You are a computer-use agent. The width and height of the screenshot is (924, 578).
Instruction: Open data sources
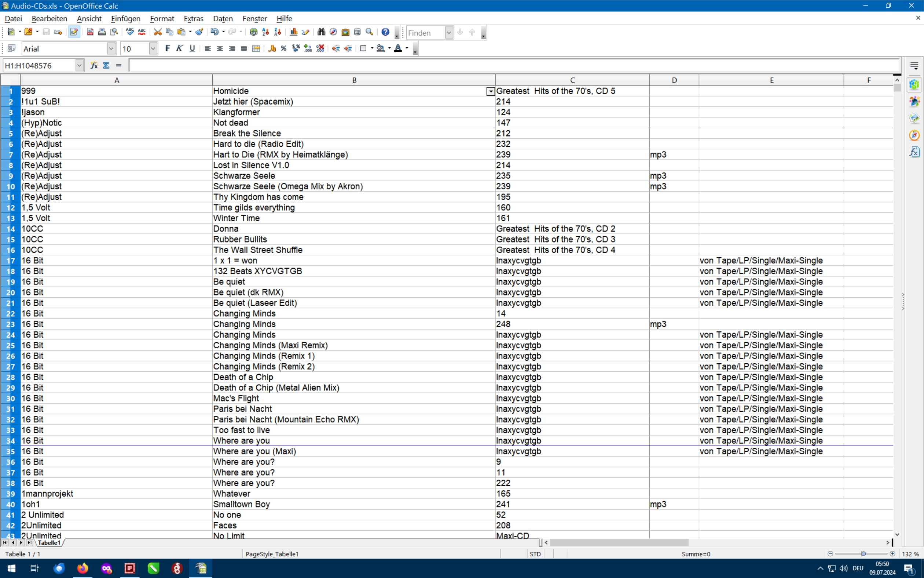357,32
